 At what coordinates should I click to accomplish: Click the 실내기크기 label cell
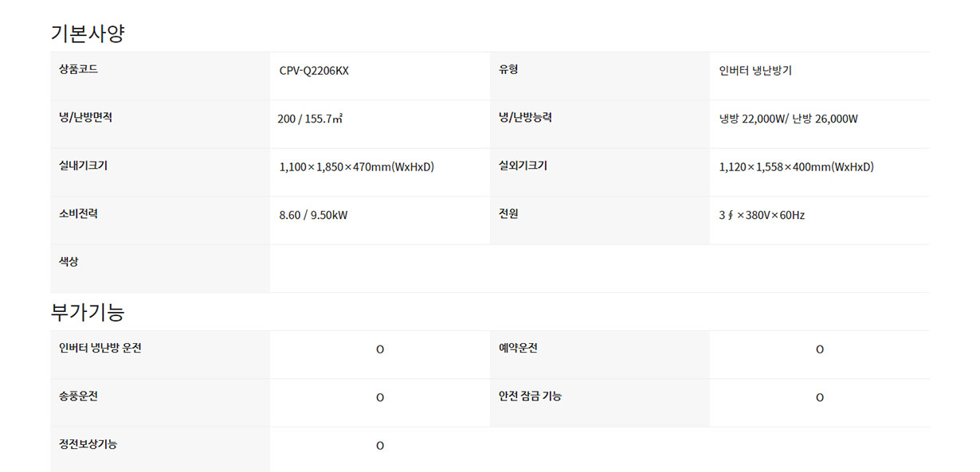(x=83, y=166)
